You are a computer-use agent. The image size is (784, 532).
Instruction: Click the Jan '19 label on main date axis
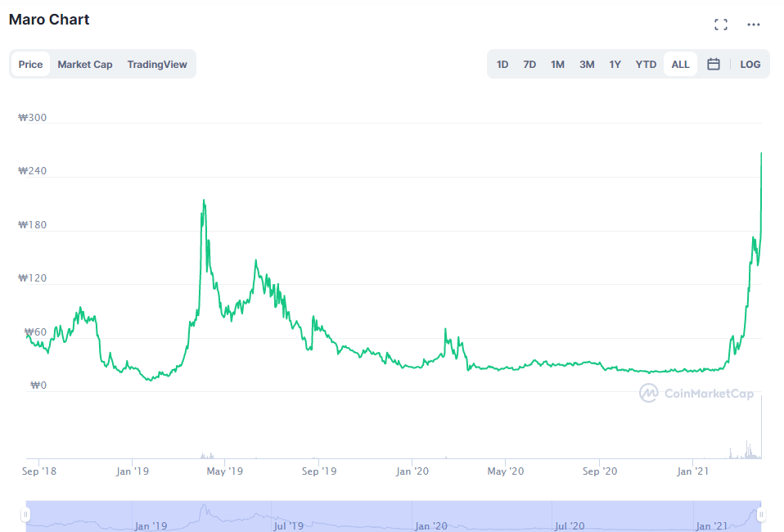[x=133, y=471]
